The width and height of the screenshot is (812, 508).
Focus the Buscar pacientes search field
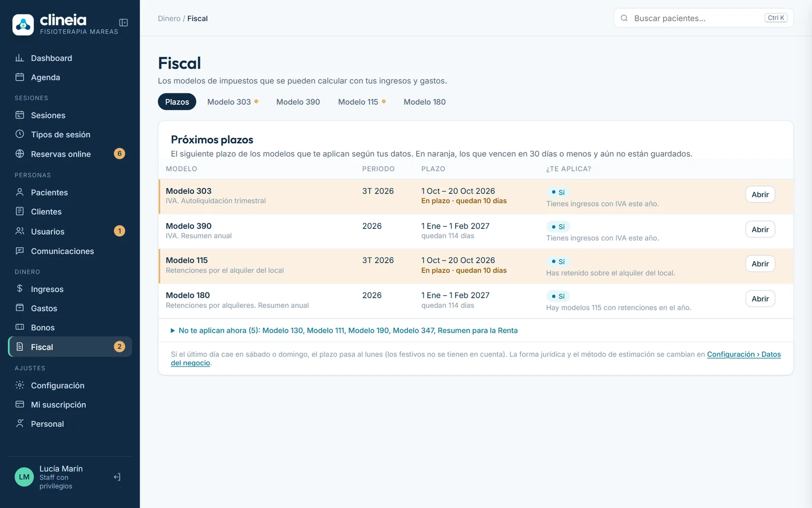click(x=703, y=18)
